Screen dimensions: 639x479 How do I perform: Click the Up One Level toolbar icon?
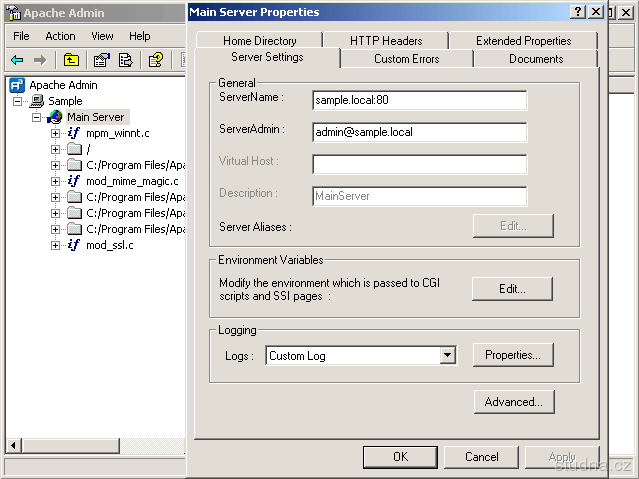coord(71,60)
